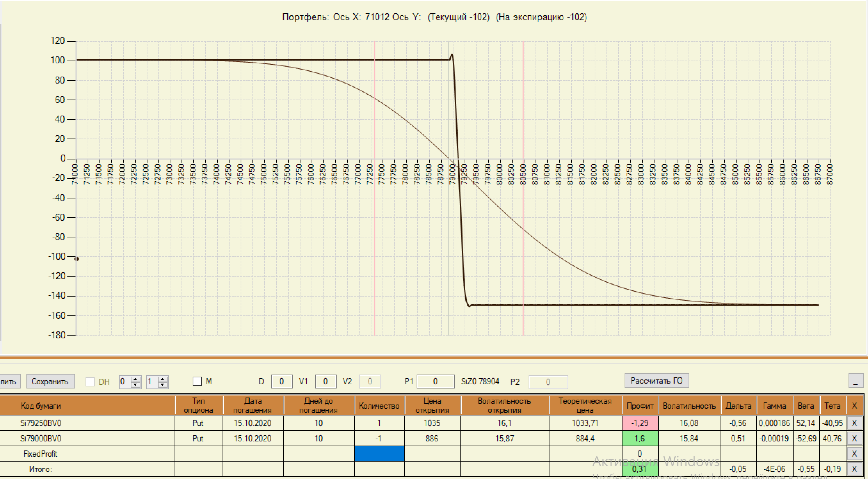Click the D input field
This screenshot has height=479, width=868.
tap(281, 382)
